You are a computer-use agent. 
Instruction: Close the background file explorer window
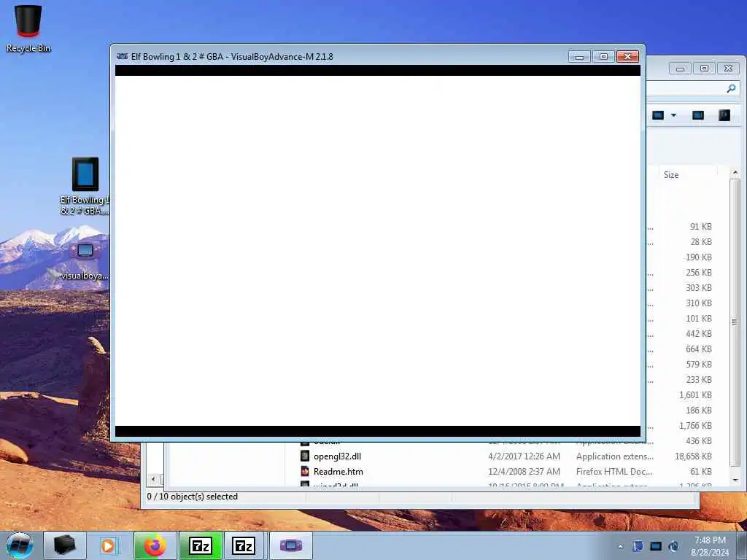click(x=729, y=69)
